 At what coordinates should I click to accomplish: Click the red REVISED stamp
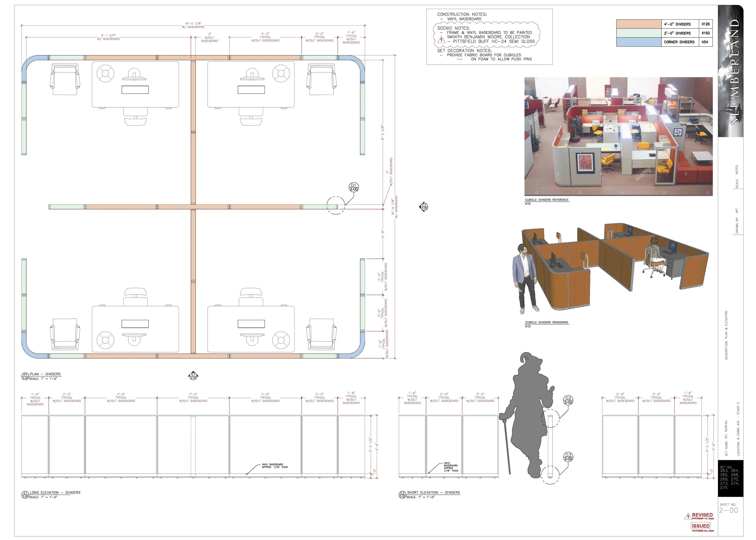click(702, 516)
